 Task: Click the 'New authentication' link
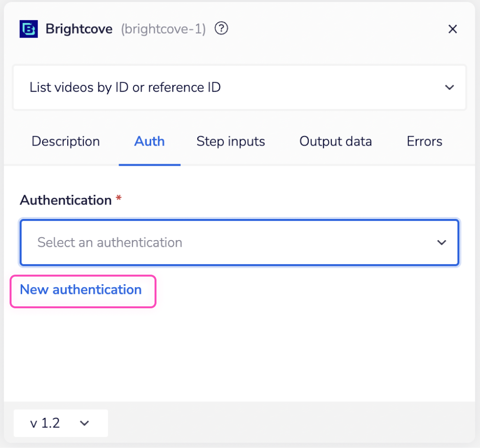click(81, 290)
